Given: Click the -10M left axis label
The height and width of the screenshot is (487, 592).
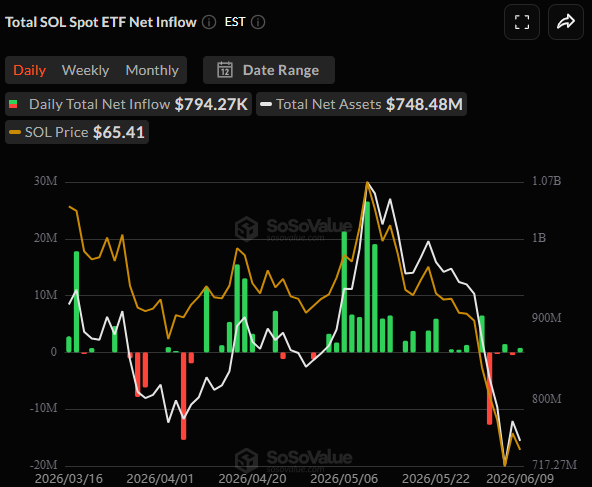Looking at the screenshot, I should point(44,408).
